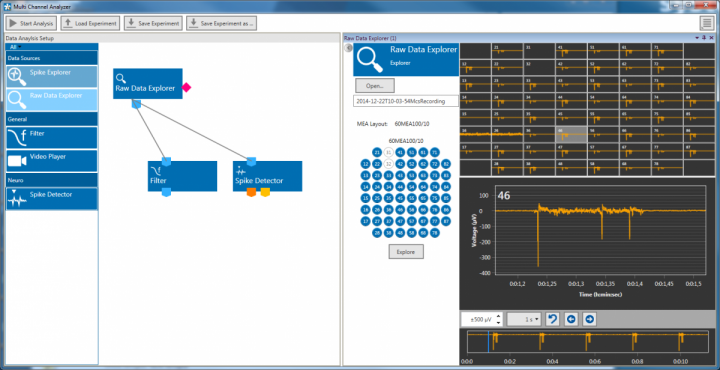Click the orange output port of Spike Detector

pyautogui.click(x=251, y=192)
